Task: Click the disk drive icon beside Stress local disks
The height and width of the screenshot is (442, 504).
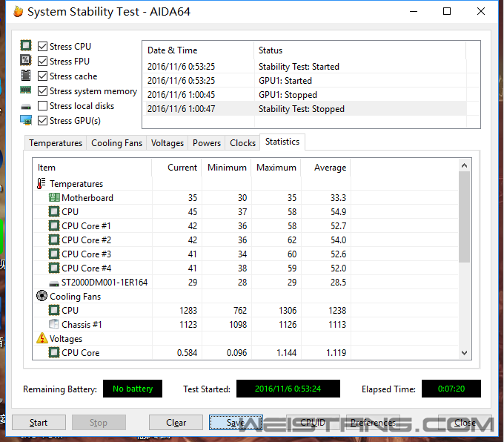Action: [x=26, y=107]
